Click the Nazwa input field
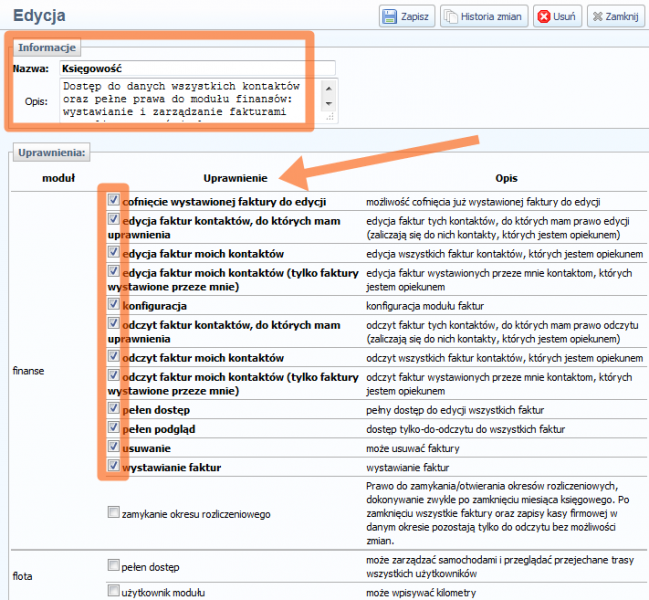Viewport: 649px width, 600px height. 197,68
